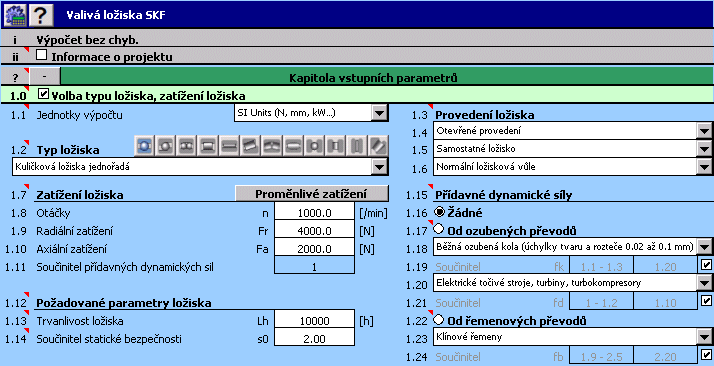The width and height of the screenshot is (714, 366).
Task: Click the question mark chapter help button
Action: [x=15, y=77]
